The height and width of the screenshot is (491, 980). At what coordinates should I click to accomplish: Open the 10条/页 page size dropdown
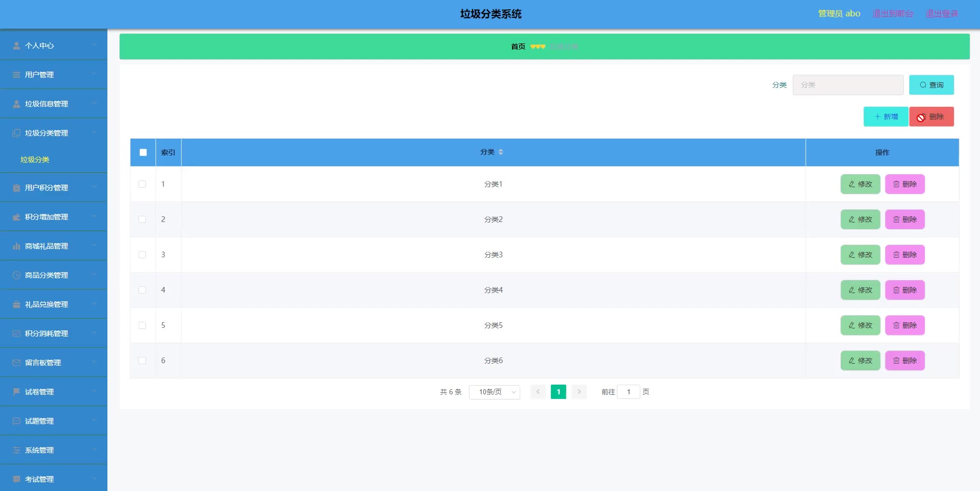pos(495,392)
